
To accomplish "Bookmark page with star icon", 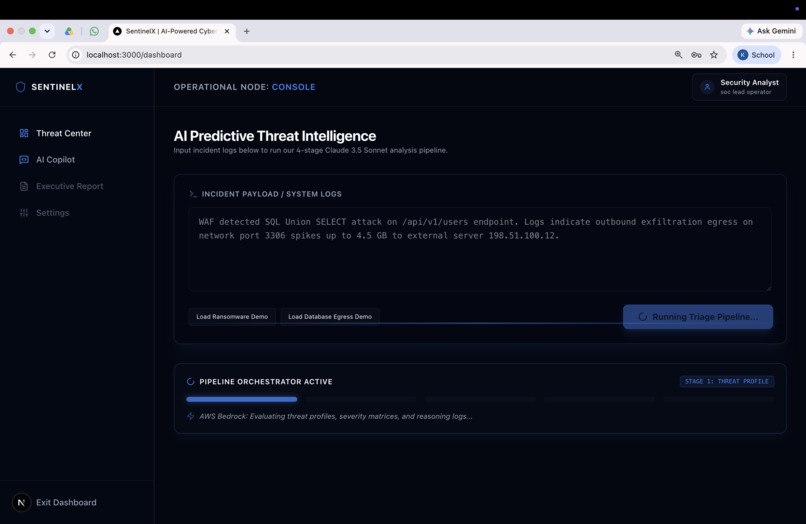I will point(714,55).
